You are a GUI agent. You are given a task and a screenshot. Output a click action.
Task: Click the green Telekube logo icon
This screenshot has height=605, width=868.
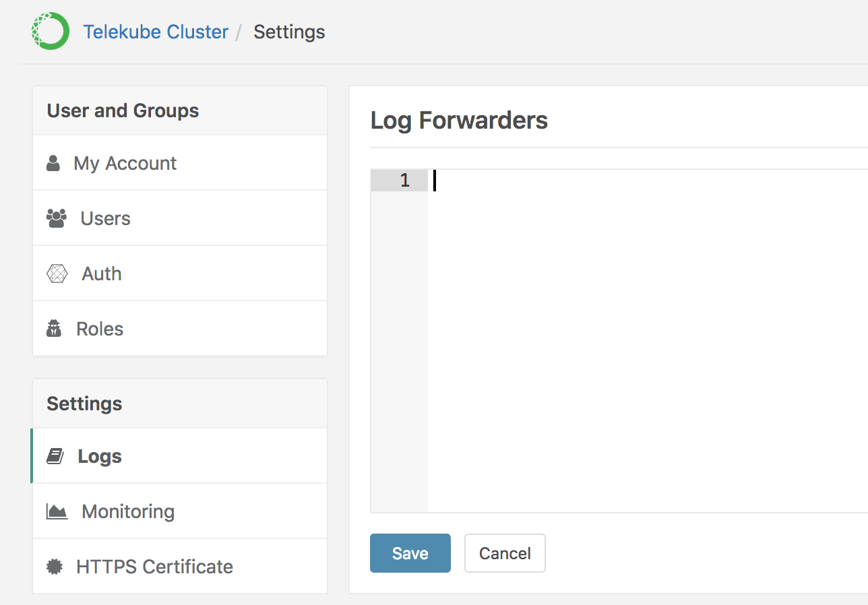tap(51, 31)
